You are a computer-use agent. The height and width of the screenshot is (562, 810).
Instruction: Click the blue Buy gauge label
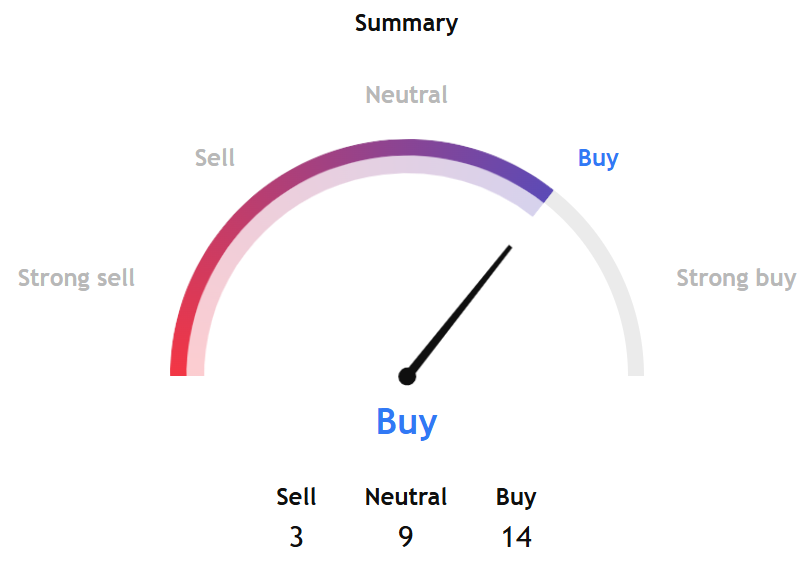click(598, 158)
